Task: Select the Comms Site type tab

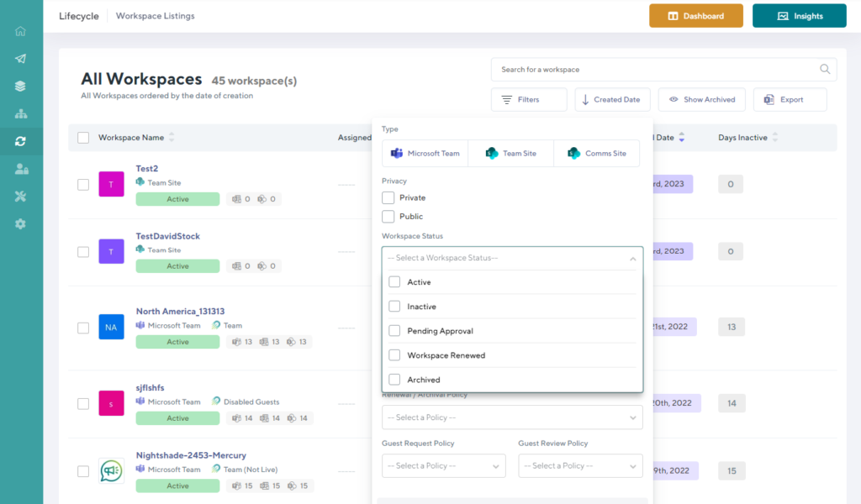Action: click(x=596, y=153)
